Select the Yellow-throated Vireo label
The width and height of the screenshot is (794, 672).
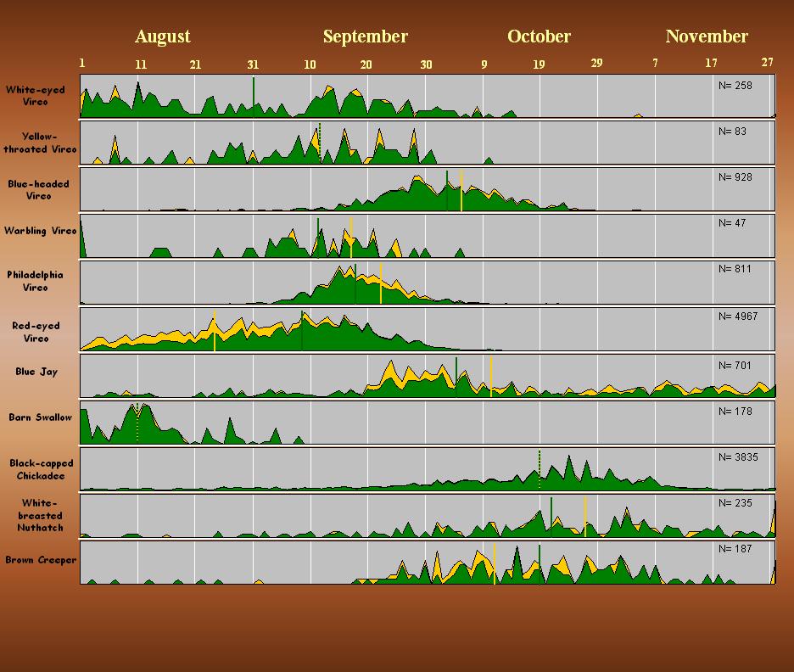tap(40, 143)
